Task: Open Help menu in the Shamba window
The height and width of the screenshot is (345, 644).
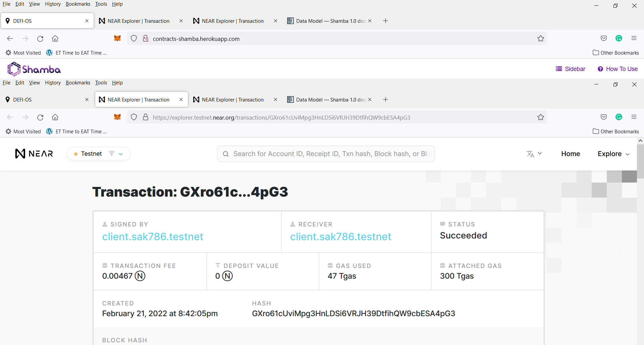Action: tap(117, 4)
